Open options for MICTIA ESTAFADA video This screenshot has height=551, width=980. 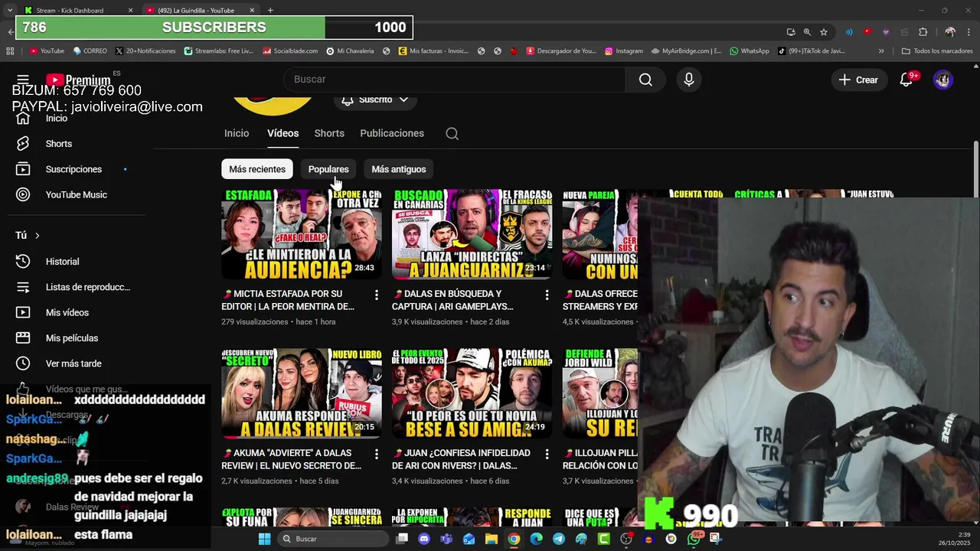(x=376, y=295)
